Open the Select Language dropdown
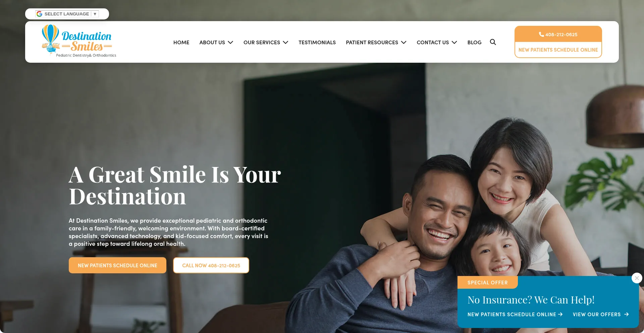Screen dimensions: 644x333 click(x=67, y=14)
